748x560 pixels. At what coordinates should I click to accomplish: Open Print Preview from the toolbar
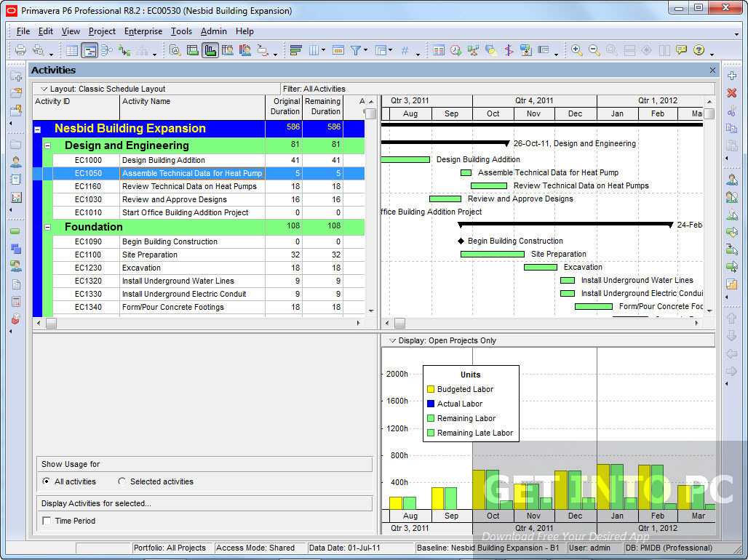point(38,50)
